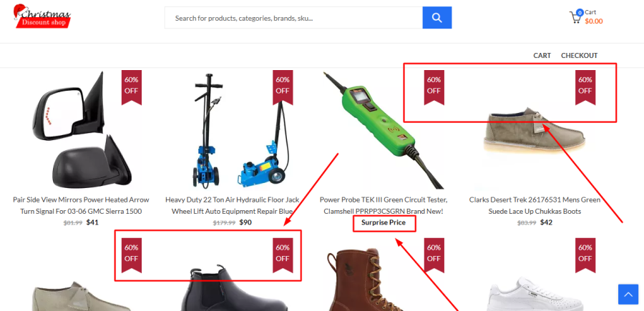644x311 pixels.
Task: Click the 60% OFF ribbon on Clarks boots
Action: 585,87
